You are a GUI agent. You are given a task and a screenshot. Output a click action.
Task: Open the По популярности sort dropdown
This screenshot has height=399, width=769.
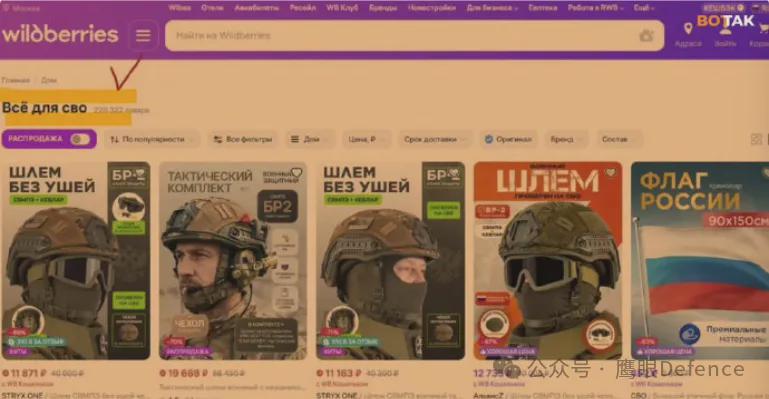[153, 139]
